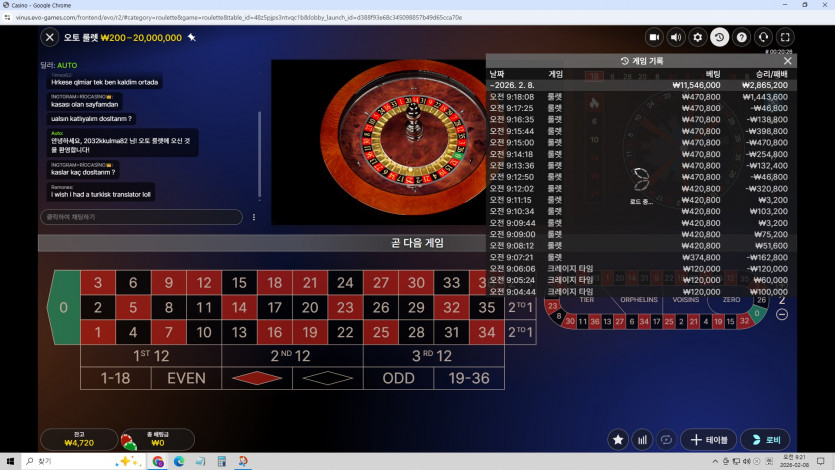
Task: Click the autoplay repeat icon
Action: [666, 439]
